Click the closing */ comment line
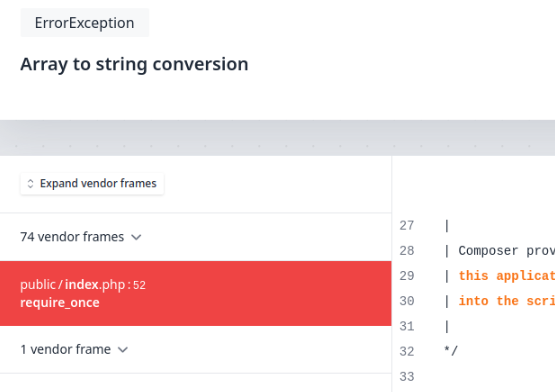Image resolution: width=555 pixels, height=392 pixels. pyautogui.click(x=451, y=351)
